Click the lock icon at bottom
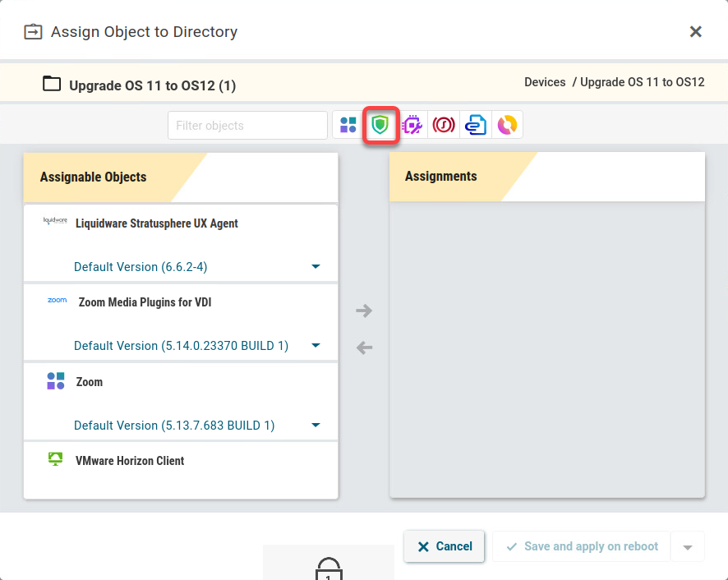The width and height of the screenshot is (728, 580). [329, 569]
